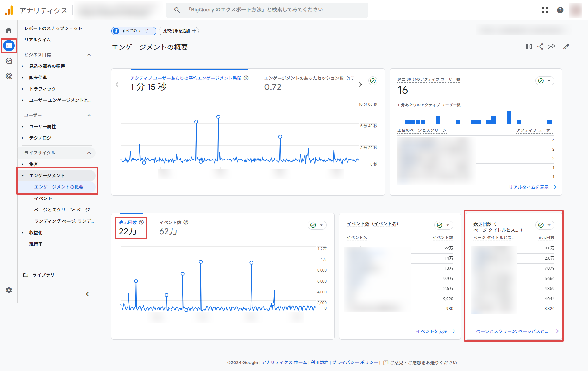Image resolution: width=588 pixels, height=371 pixels.
Task: Click the search magnifier icon
Action: click(x=177, y=10)
